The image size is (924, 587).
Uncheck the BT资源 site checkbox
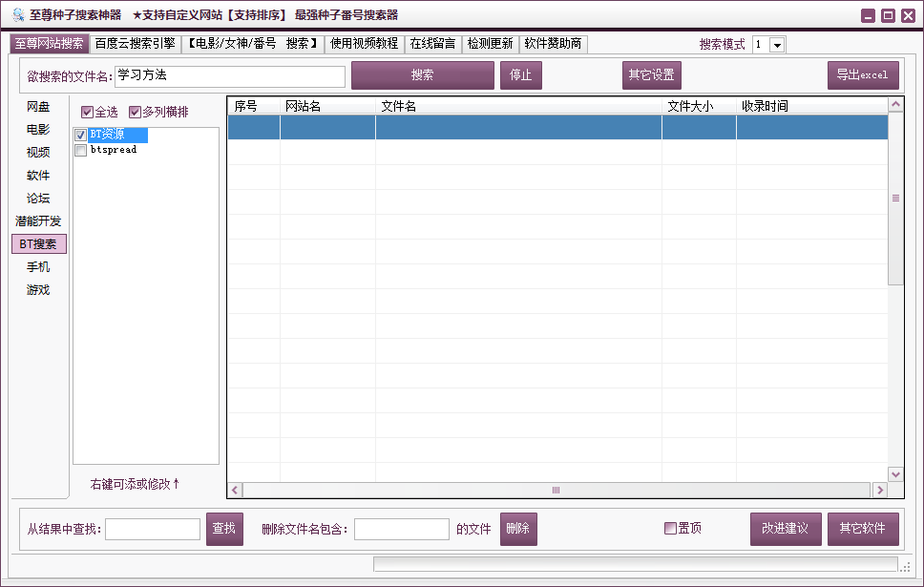click(x=80, y=135)
